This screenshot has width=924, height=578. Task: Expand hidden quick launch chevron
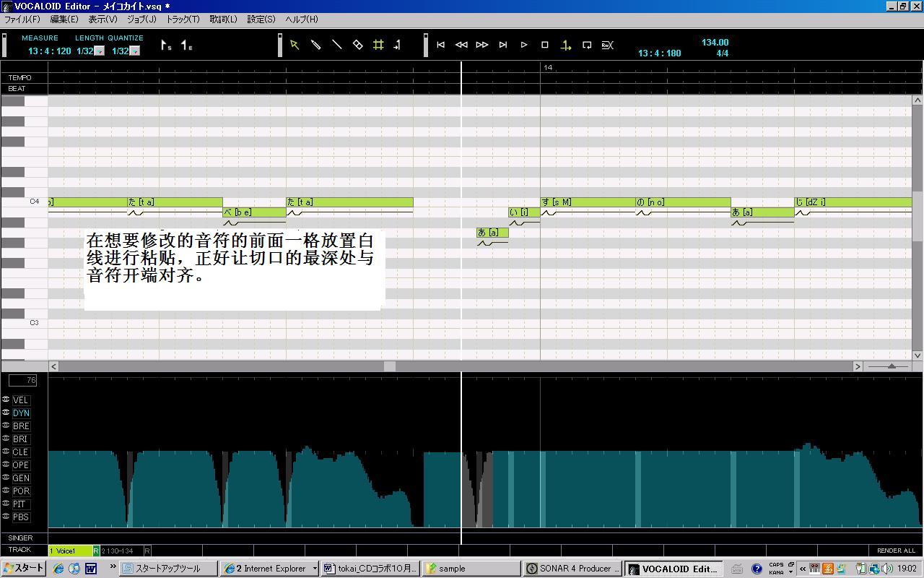113,567
